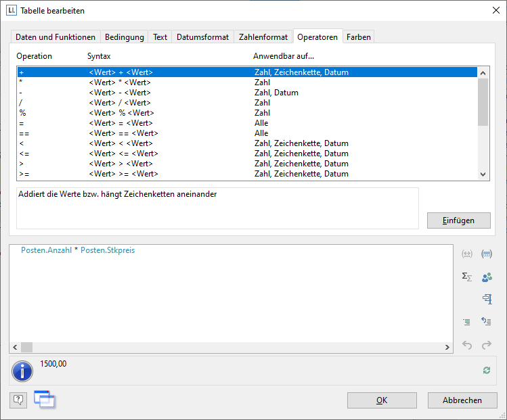This screenshot has width=507, height=420.
Task: Click the two-person users icon
Action: point(486,277)
